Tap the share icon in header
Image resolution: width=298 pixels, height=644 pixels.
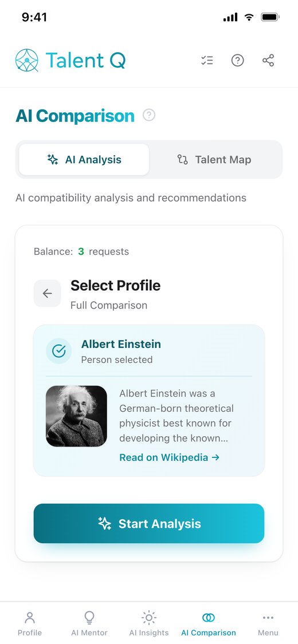point(268,61)
